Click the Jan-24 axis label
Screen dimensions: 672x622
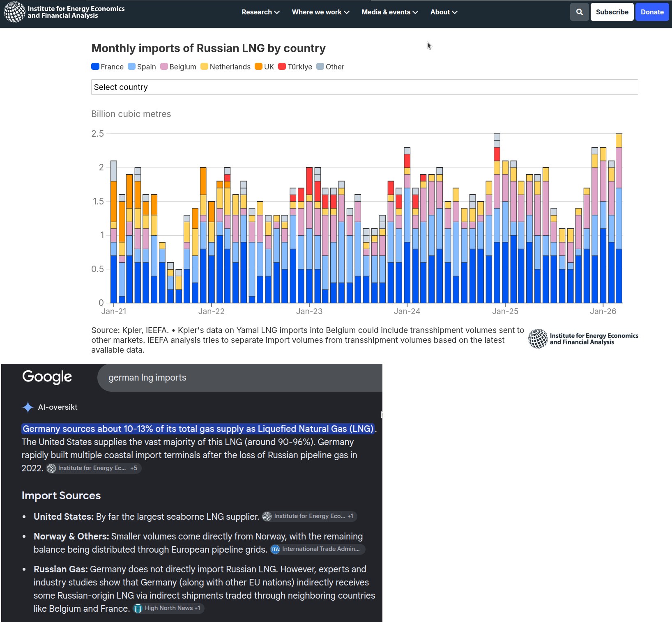407,311
